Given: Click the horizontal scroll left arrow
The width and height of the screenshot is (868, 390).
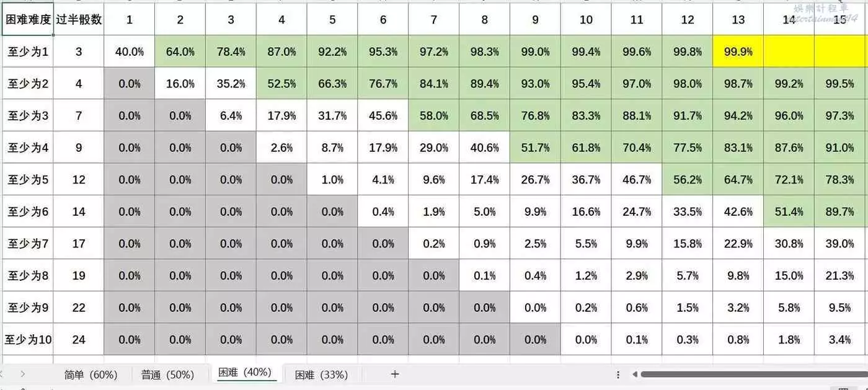Looking at the screenshot, I should [634, 374].
